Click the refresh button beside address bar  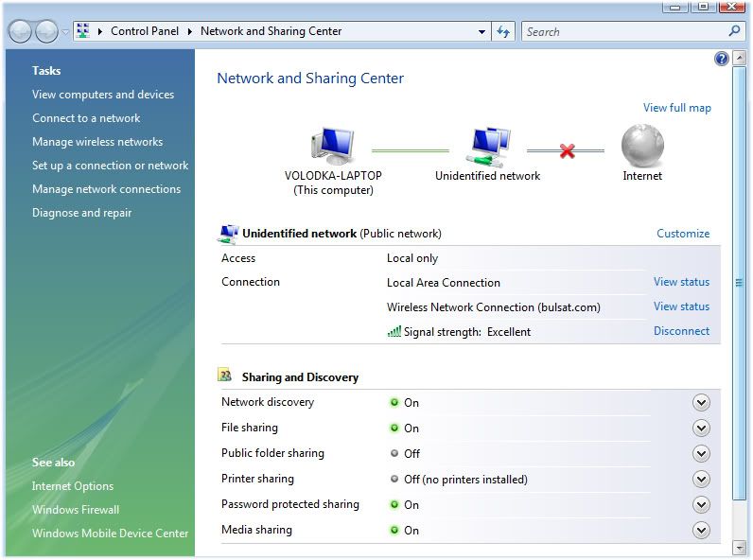click(503, 31)
